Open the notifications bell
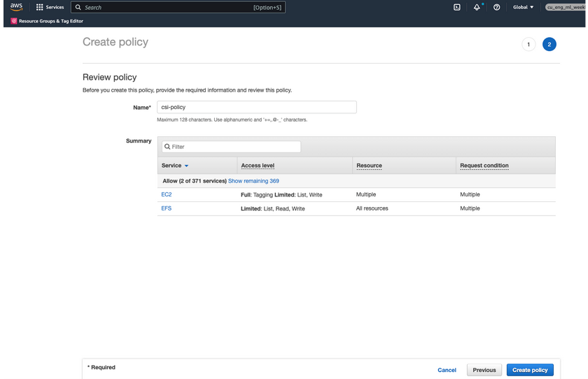The height and width of the screenshot is (379, 588). (x=477, y=7)
